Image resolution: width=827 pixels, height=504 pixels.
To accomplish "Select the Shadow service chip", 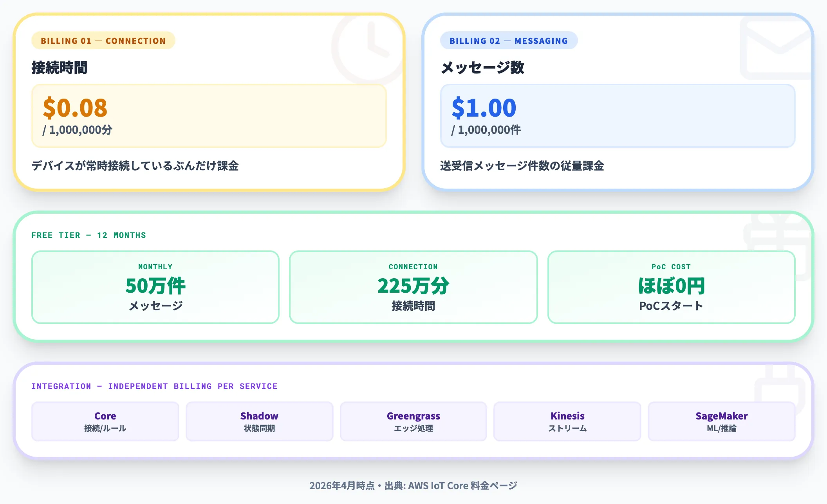I will [259, 421].
